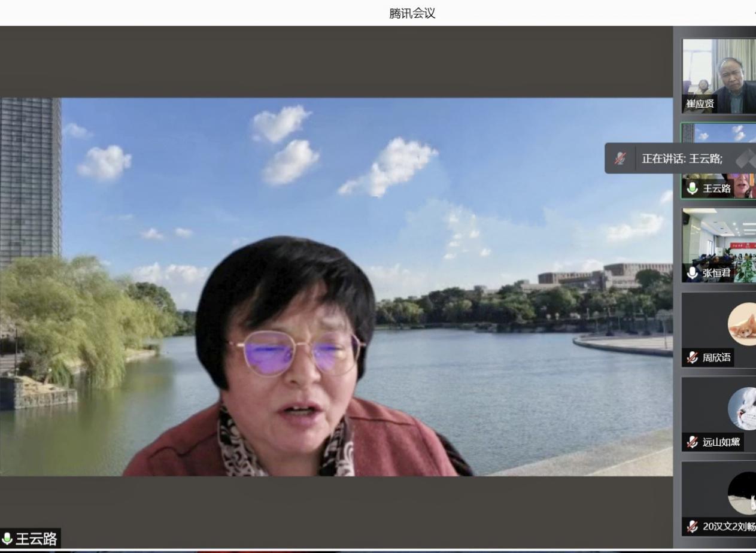Click 周欣语's orange kitten avatar
This screenshot has height=553, width=756.
click(x=742, y=324)
